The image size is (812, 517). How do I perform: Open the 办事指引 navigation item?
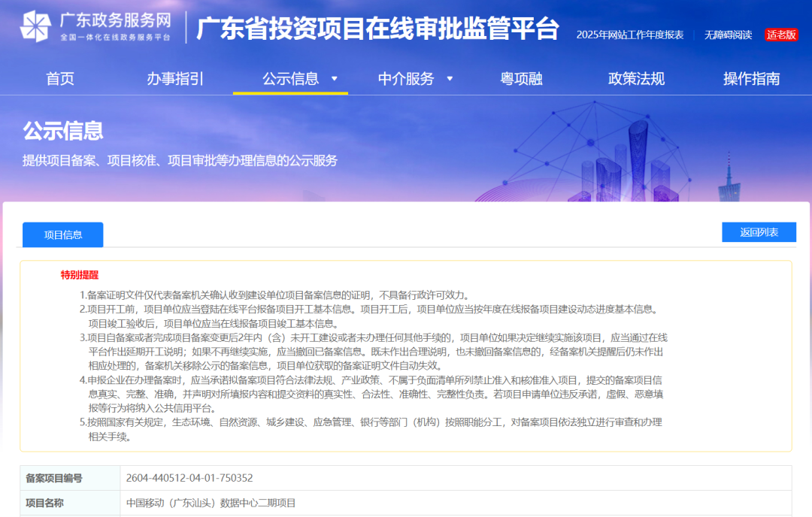(174, 78)
